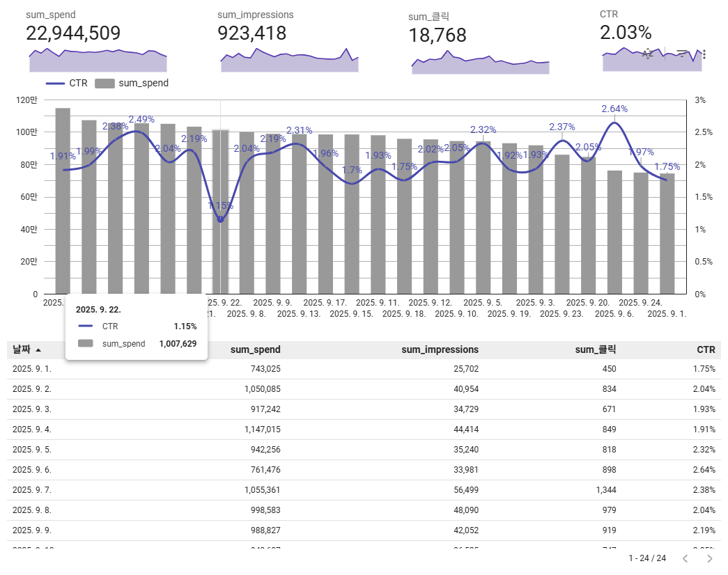Sort table by sum_spend column header
The height and width of the screenshot is (575, 728).
tap(255, 350)
